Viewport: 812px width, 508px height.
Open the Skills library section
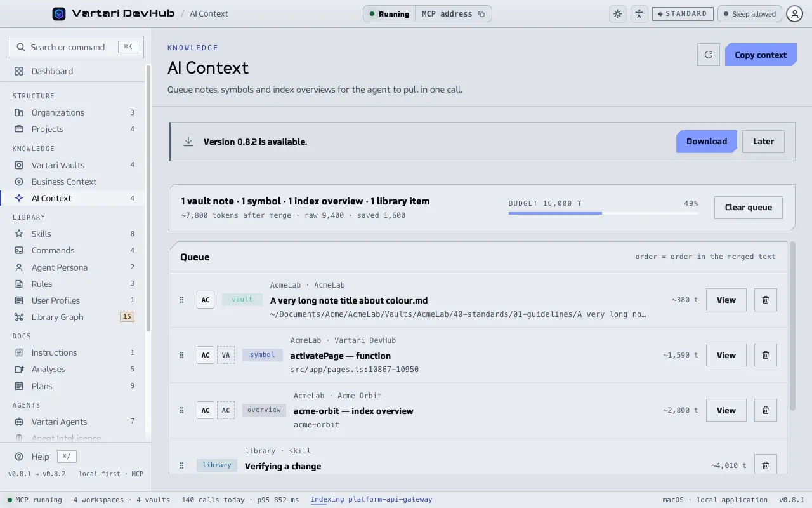pyautogui.click(x=72, y=234)
